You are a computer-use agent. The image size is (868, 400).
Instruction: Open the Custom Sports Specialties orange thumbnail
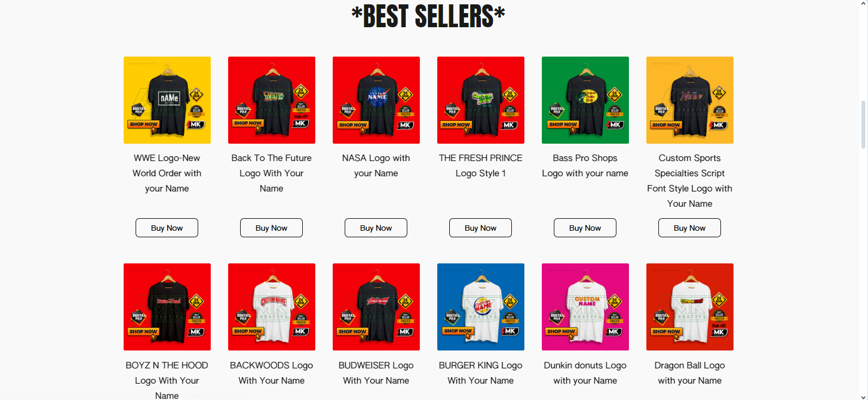click(x=690, y=100)
